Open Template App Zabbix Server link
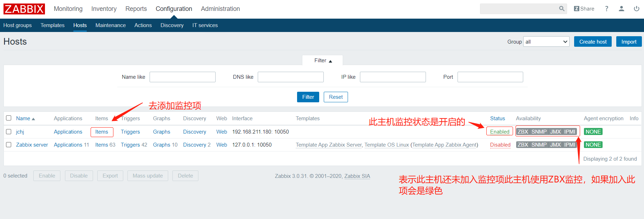Image resolution: width=644 pixels, height=219 pixels. tap(329, 145)
